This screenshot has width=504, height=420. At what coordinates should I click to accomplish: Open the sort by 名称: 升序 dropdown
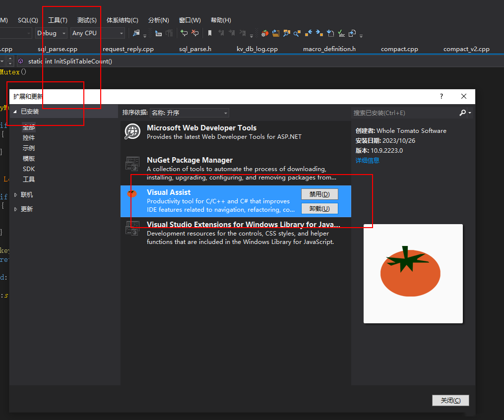coord(189,113)
